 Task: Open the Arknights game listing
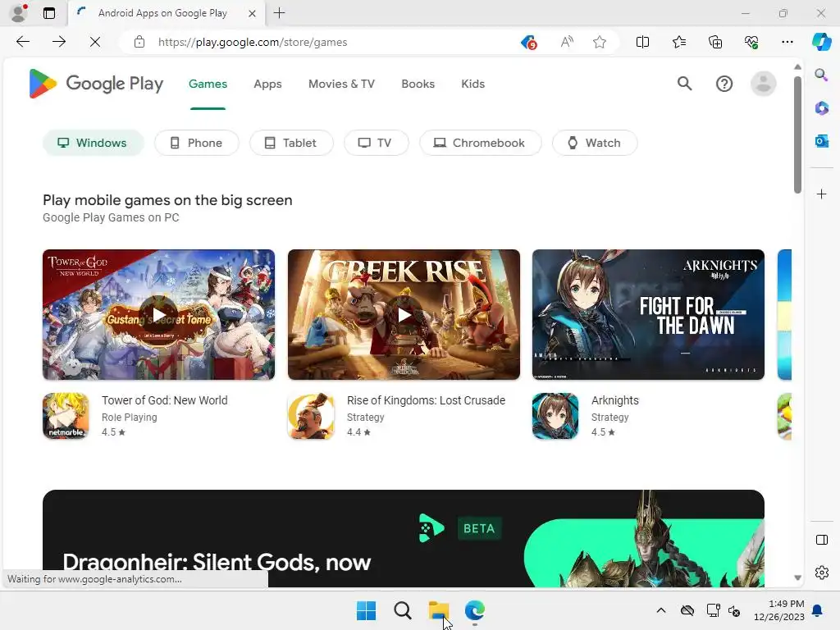615,400
